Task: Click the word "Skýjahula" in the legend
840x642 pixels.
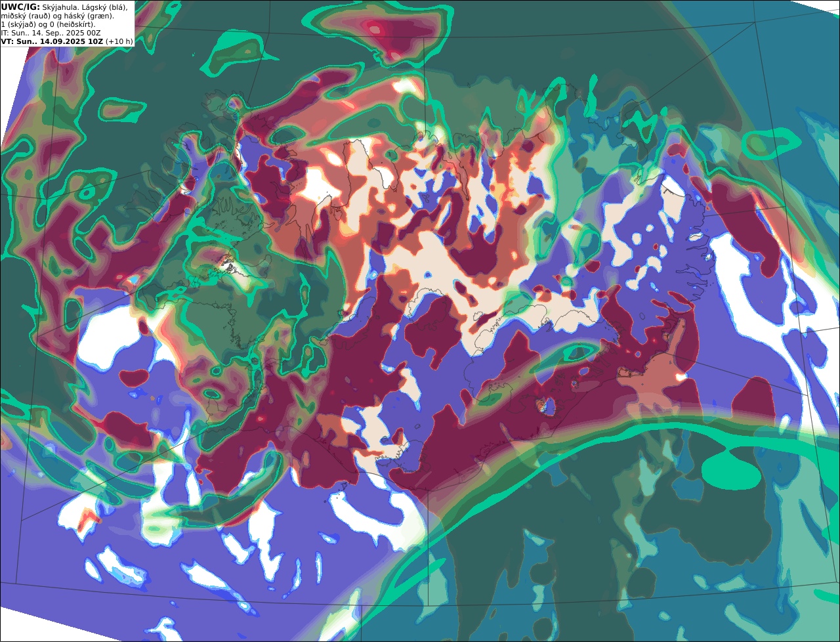Action: coord(61,8)
